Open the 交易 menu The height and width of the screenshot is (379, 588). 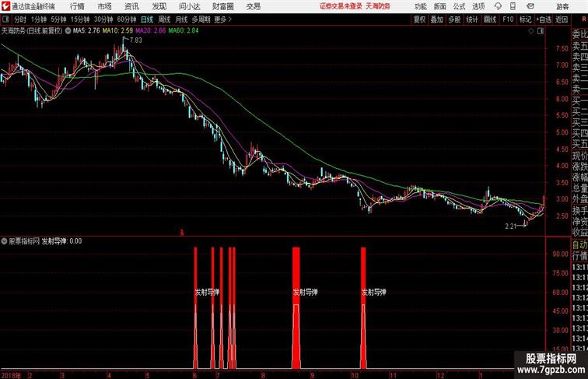[x=253, y=6]
